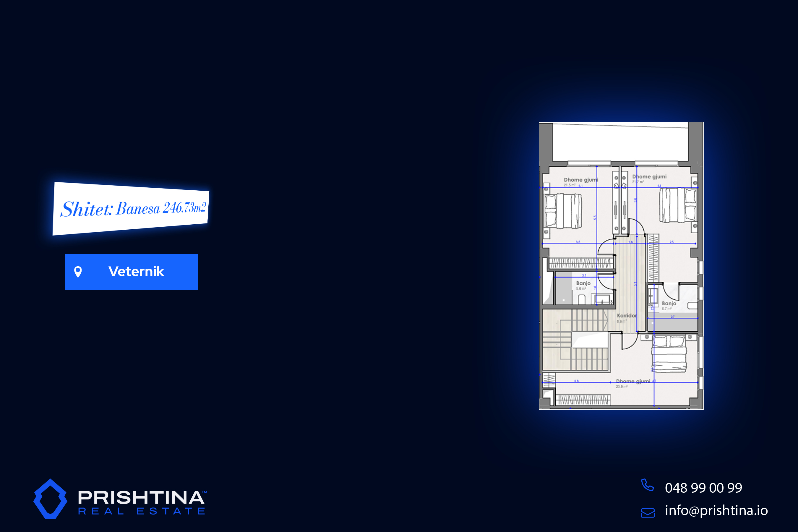This screenshot has height=532, width=798.
Task: Click the REAL ESTATE tagline text
Action: [x=142, y=511]
